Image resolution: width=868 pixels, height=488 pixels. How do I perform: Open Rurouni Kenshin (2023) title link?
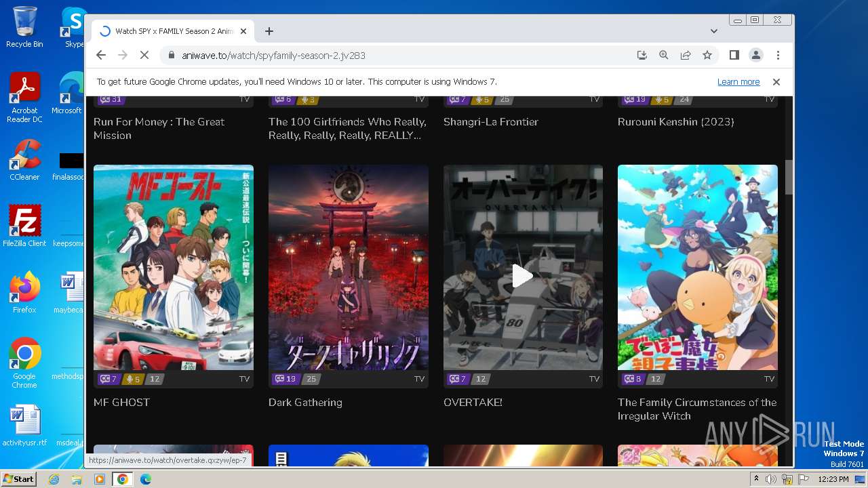coord(676,122)
